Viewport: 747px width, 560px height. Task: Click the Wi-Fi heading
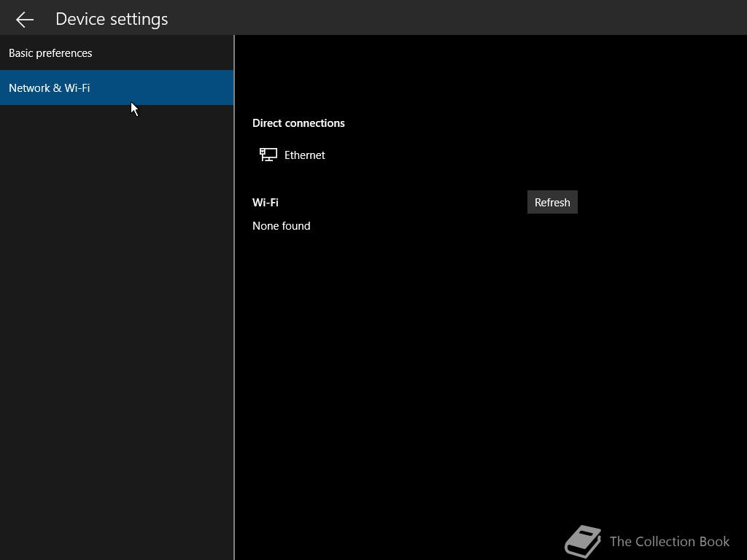[x=266, y=203]
